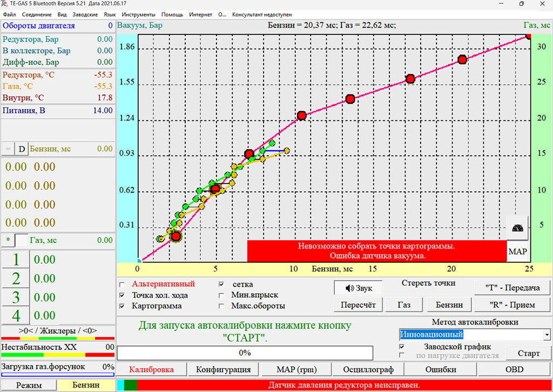Select gas injector number 1 button
The image size is (553, 392).
pos(16,260)
